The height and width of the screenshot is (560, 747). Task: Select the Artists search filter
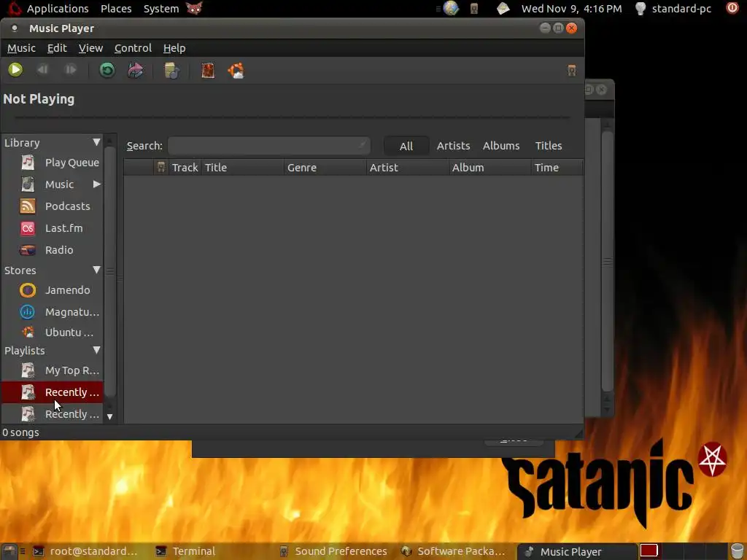click(x=454, y=146)
